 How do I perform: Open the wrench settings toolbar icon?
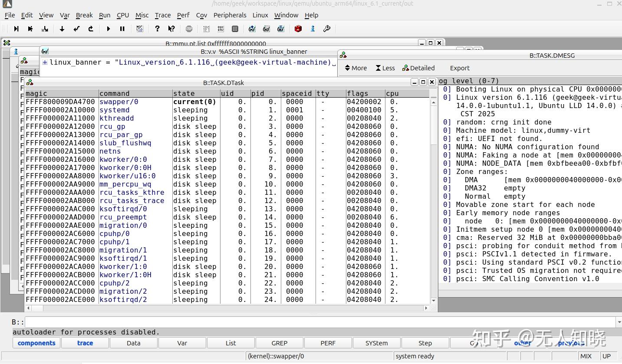tap(327, 29)
